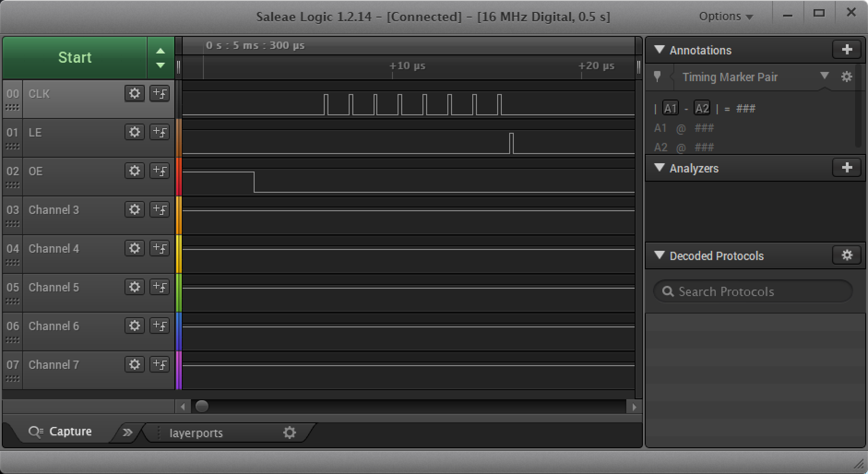Open settings gear for Channel 4
This screenshot has height=474, width=868.
pos(135,249)
